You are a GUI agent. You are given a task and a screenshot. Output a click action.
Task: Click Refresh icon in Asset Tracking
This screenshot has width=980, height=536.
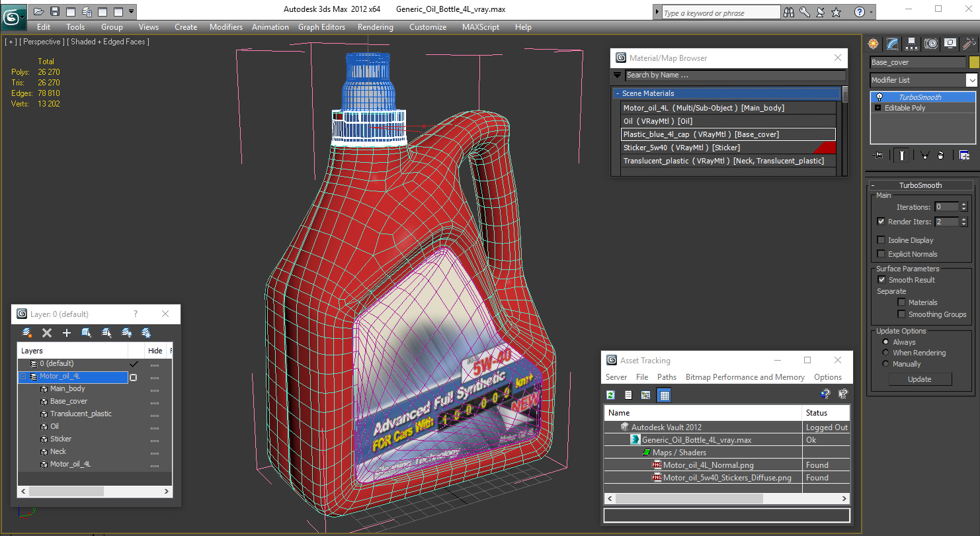611,395
